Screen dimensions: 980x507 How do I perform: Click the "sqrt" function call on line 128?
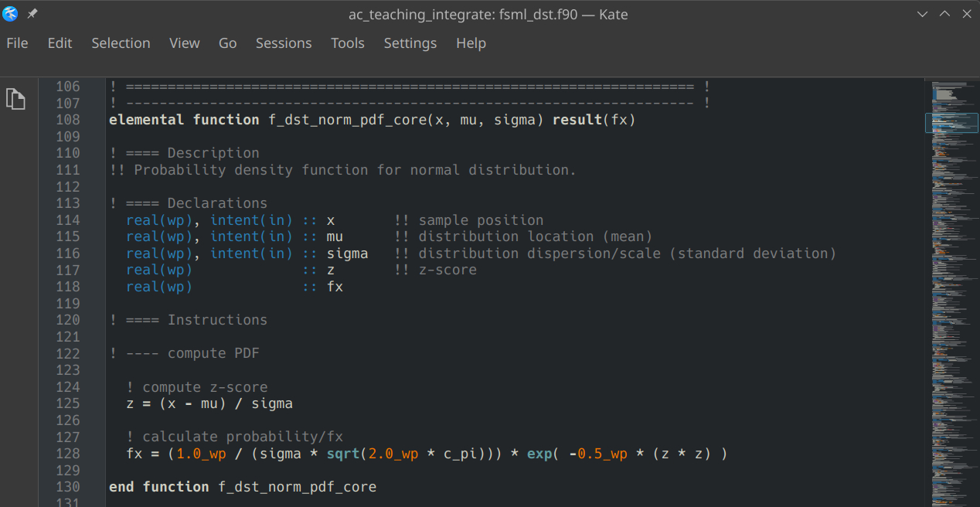point(343,454)
